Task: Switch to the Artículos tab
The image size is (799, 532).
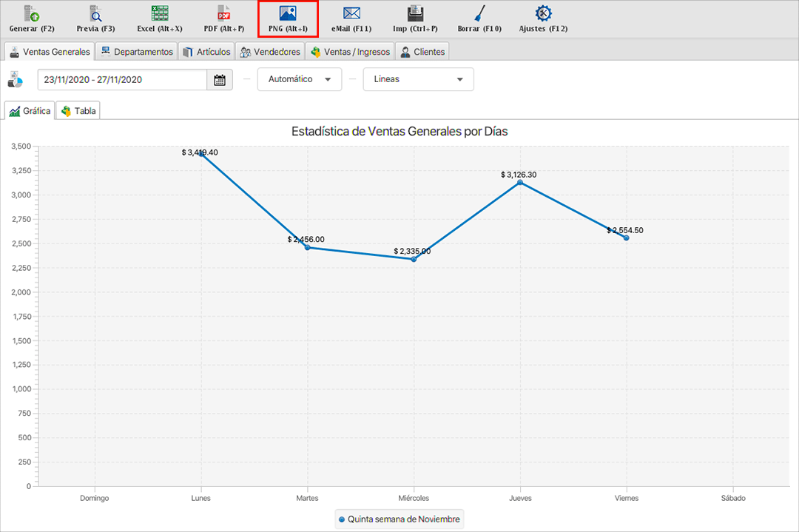Action: coord(206,52)
